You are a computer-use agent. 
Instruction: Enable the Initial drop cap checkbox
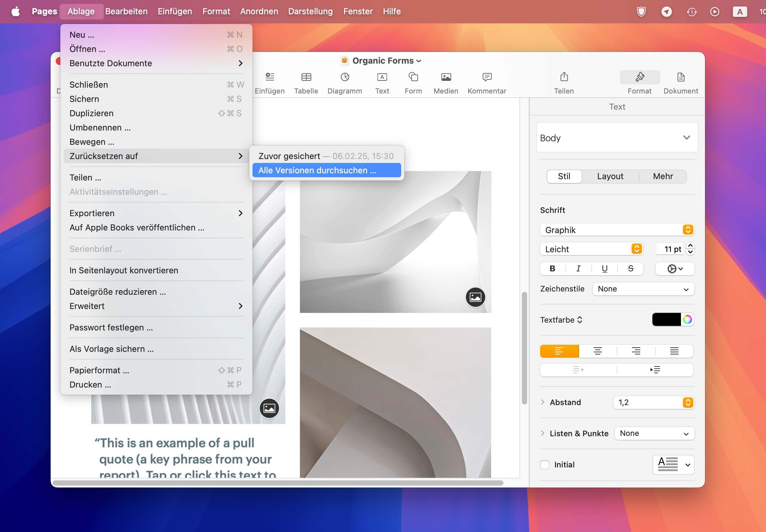click(x=544, y=465)
